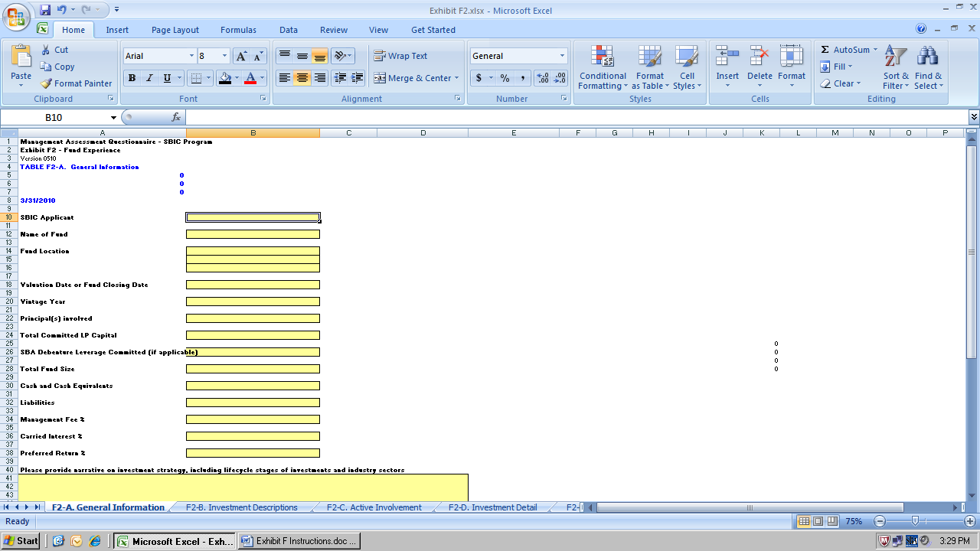Click the zoom slider in status bar
980x551 pixels.
tap(915, 521)
